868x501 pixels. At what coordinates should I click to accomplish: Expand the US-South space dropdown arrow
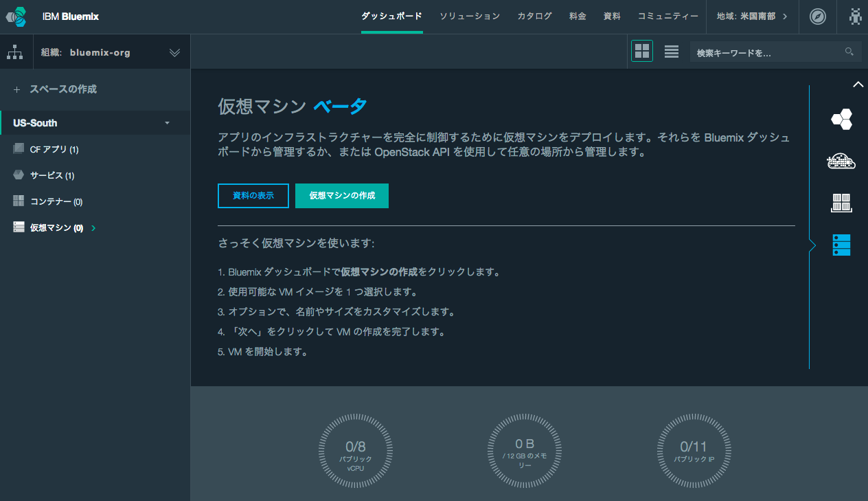coord(167,123)
